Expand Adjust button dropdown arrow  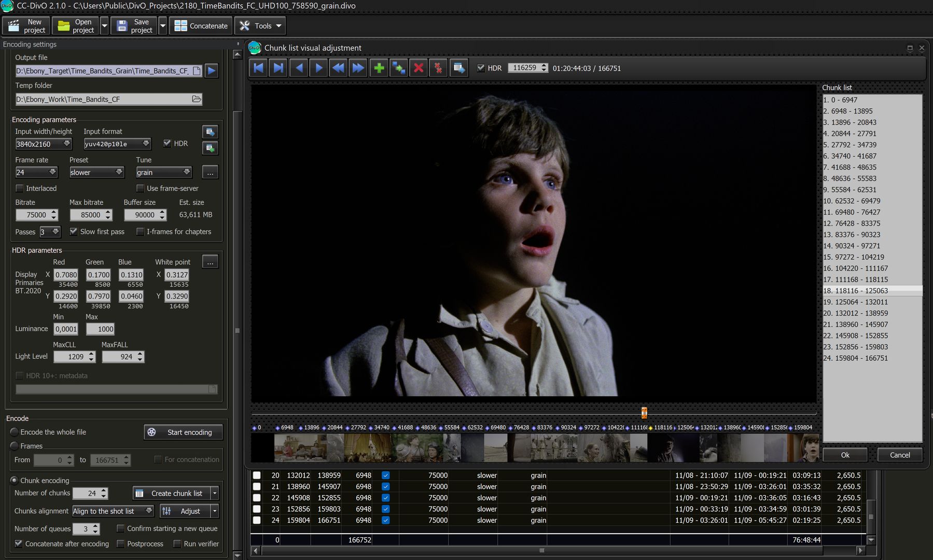coord(215,511)
